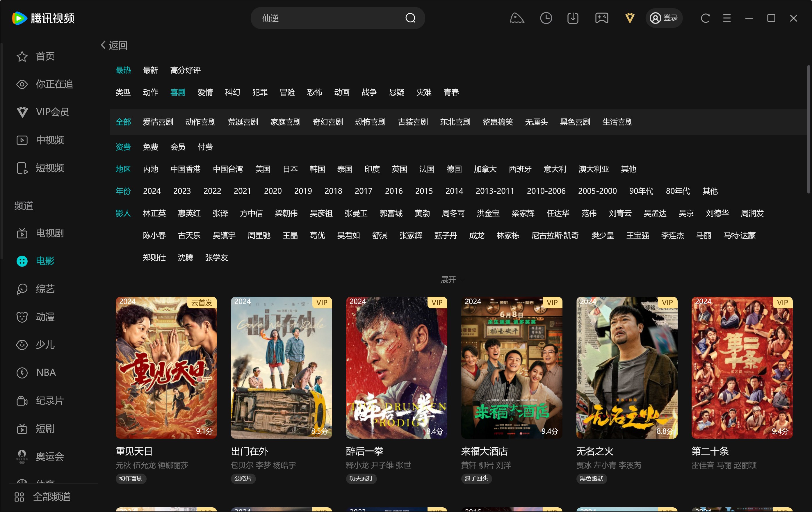Filter by 免费 under 资费
812x512 pixels.
click(150, 147)
